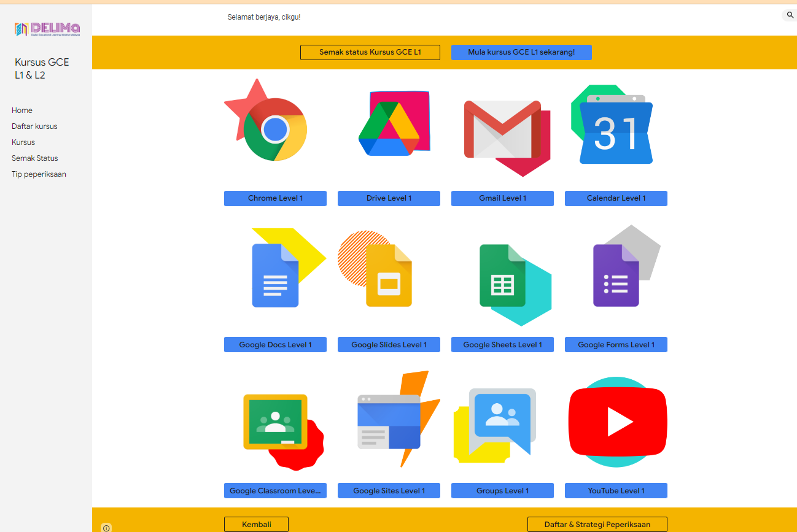Click the Google Drive triangle icon

(389, 128)
